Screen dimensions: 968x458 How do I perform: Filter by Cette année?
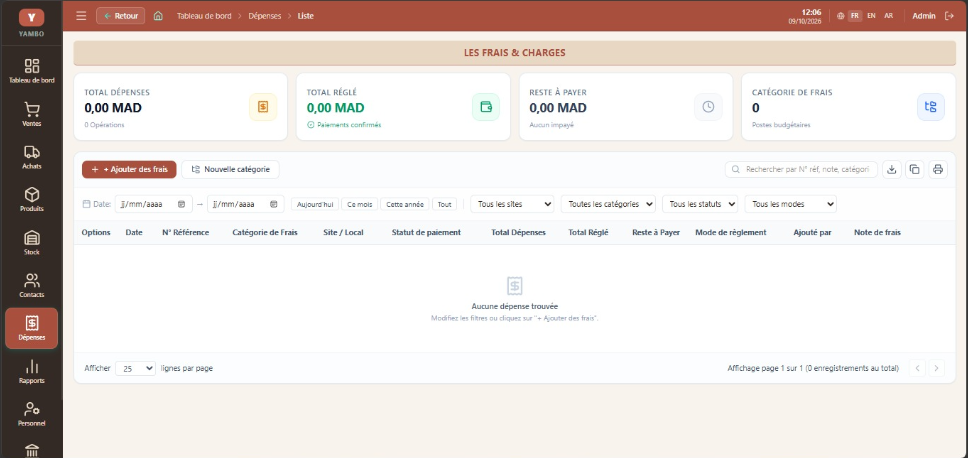pyautogui.click(x=405, y=204)
